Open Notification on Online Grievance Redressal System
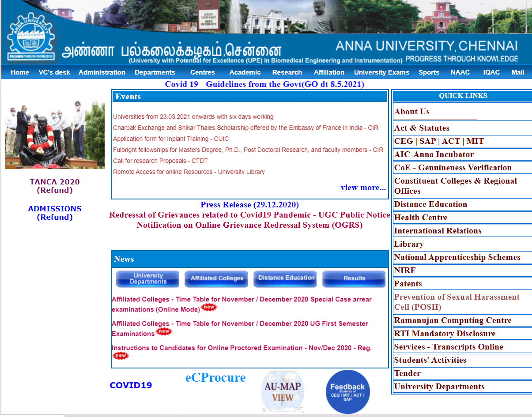Viewport: 532px width, 417px height. pyautogui.click(x=249, y=225)
